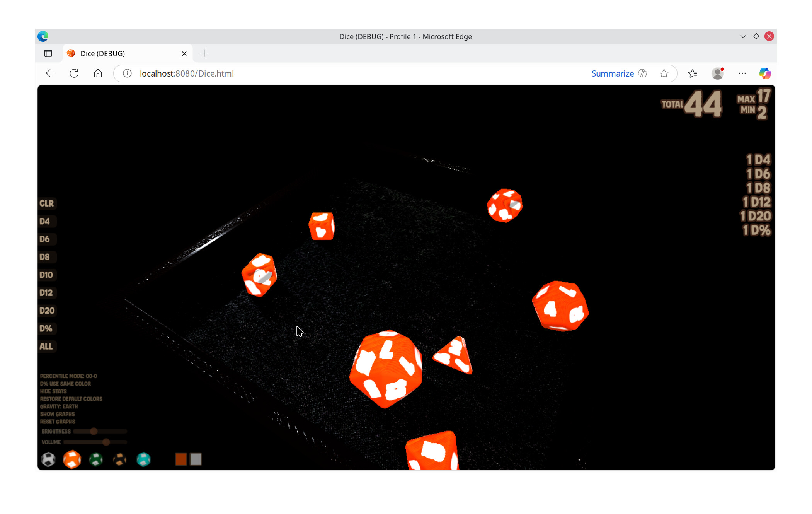Screen dimensions: 812x514
Task: Choose the orange dice color theme
Action: (x=72, y=459)
